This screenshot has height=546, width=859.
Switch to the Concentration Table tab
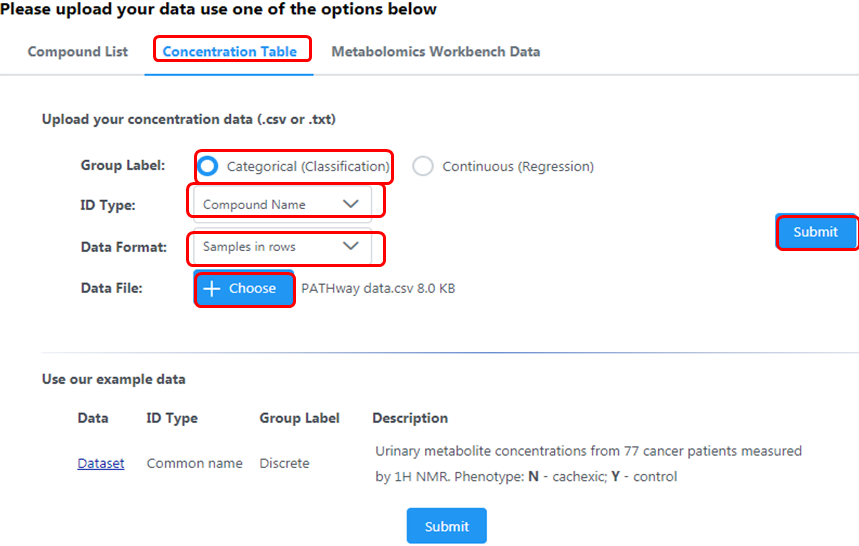pos(230,51)
